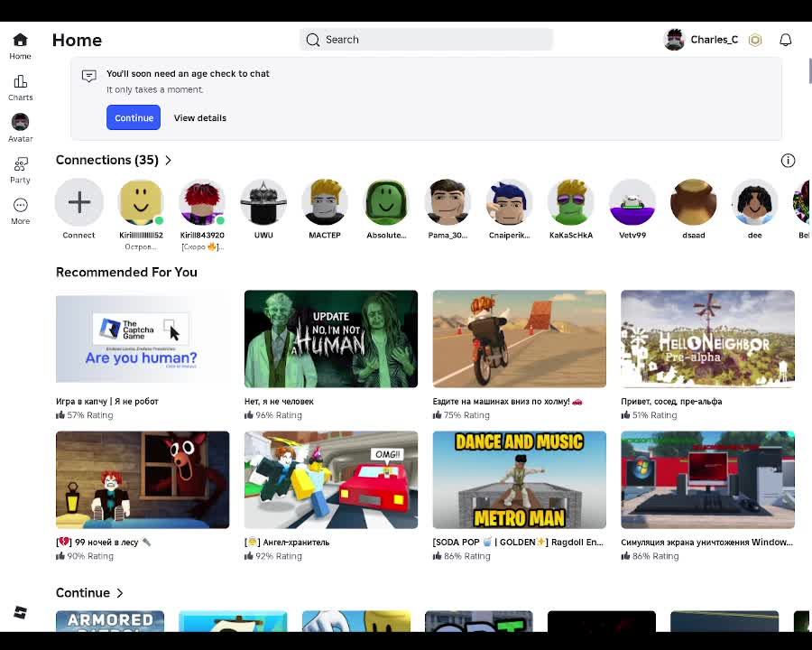The height and width of the screenshot is (650, 812).
Task: Click into the Search field
Action: [426, 40]
